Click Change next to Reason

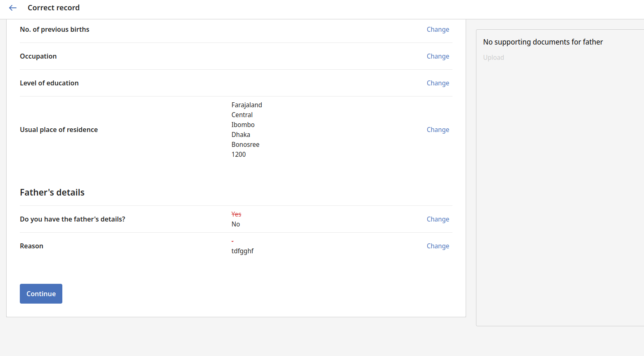(x=438, y=246)
